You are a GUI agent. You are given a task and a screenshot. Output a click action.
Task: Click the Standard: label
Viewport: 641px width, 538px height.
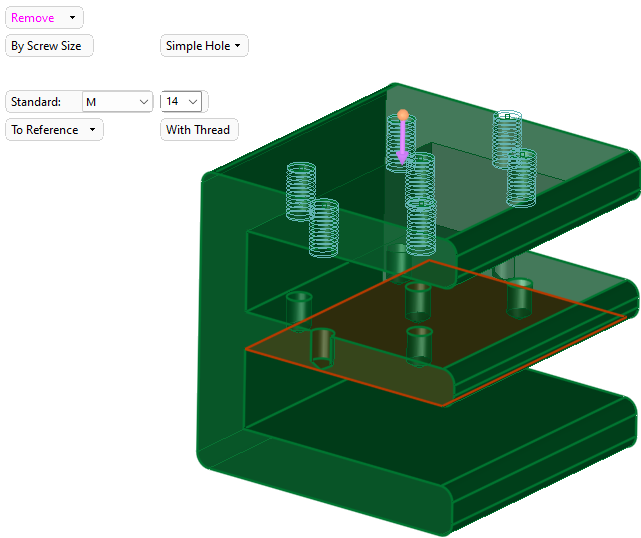pos(36,102)
